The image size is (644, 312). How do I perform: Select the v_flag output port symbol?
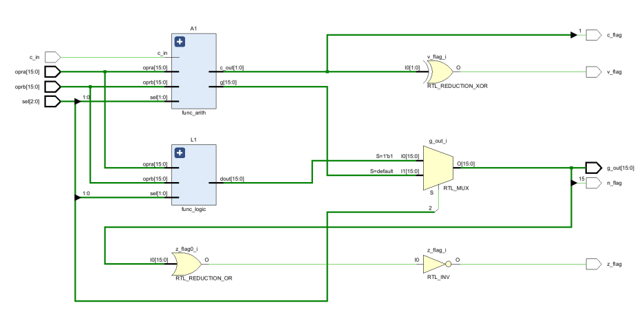[x=594, y=71]
